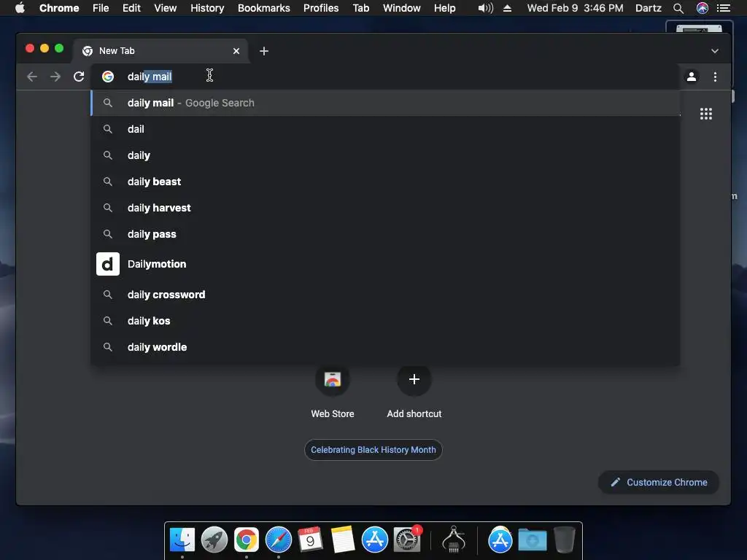Screen dimensions: 747x560
Task: Choose the 'daily crossword' suggestion
Action: (385, 295)
